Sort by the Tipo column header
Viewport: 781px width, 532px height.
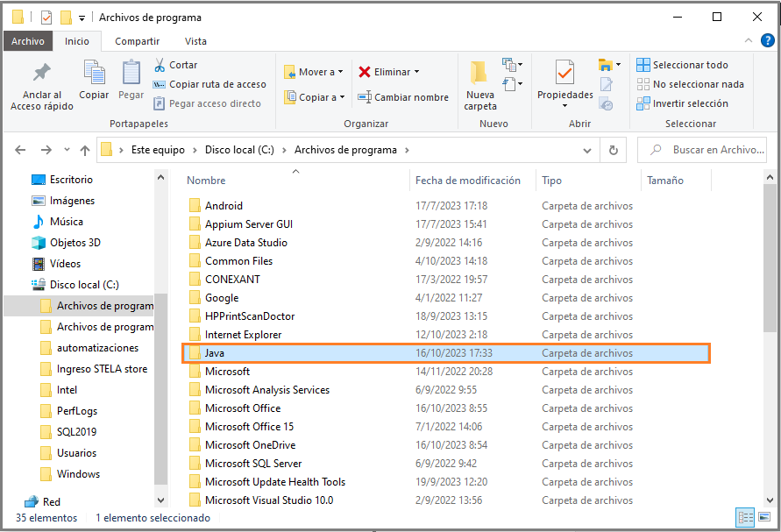pos(551,181)
